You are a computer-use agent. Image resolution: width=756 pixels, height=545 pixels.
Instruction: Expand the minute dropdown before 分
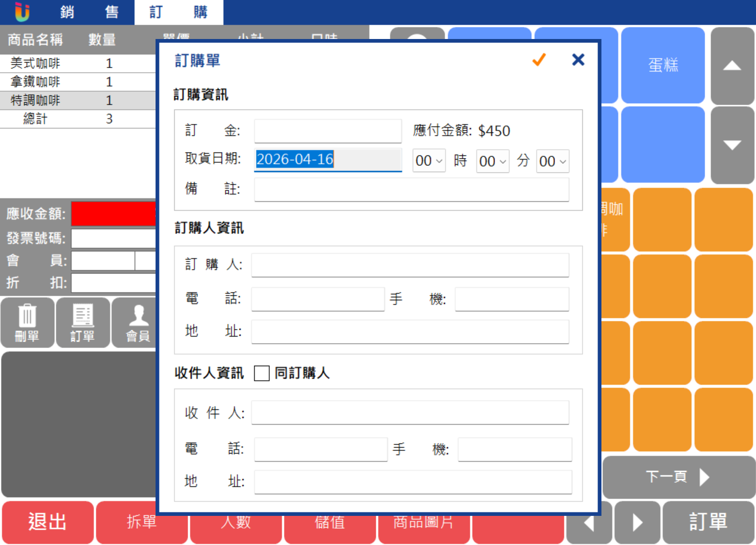[492, 161]
